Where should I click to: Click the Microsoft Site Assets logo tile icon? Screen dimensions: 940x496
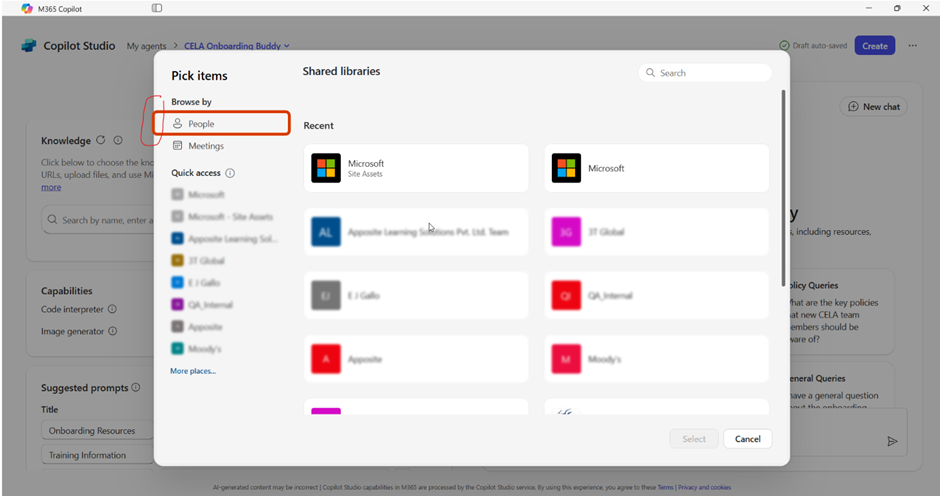click(x=326, y=168)
